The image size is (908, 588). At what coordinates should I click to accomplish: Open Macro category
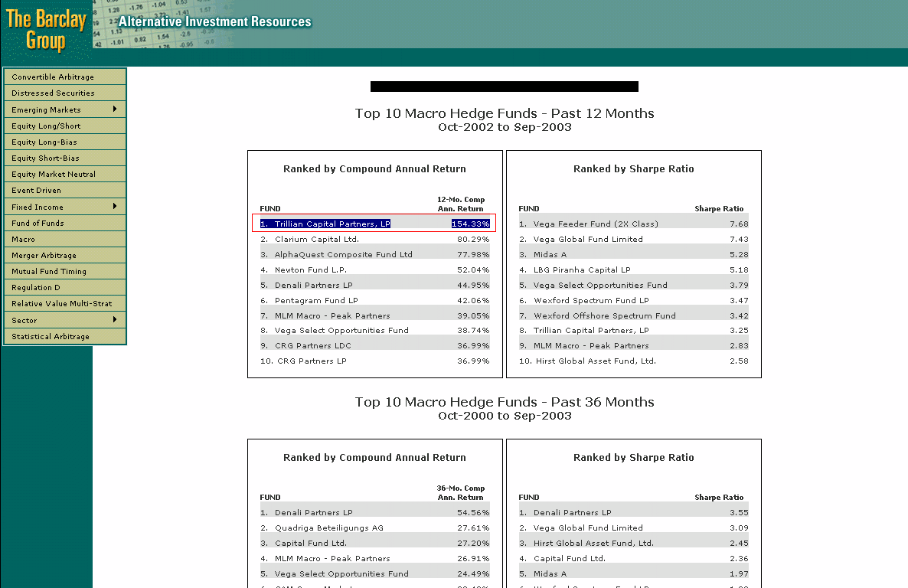65,239
